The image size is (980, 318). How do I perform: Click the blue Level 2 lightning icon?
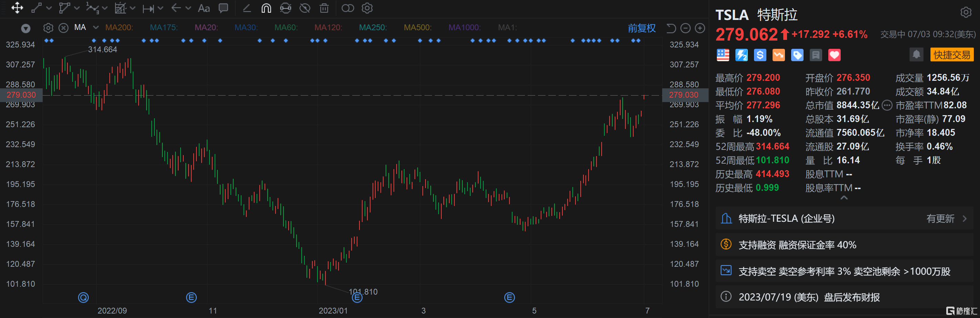tap(742, 55)
